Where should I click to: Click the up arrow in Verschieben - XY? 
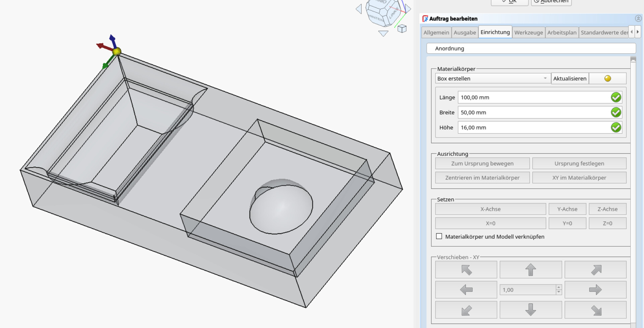tap(530, 270)
